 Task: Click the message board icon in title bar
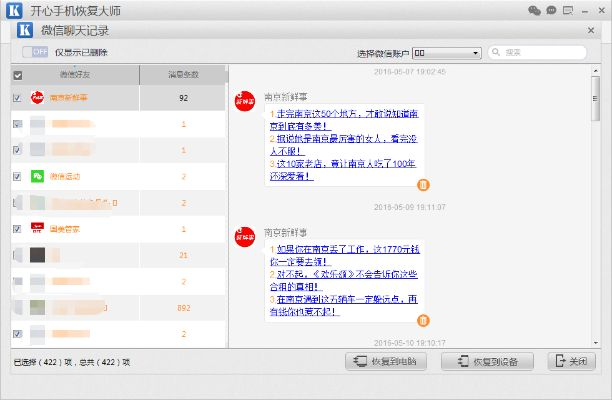click(568, 11)
